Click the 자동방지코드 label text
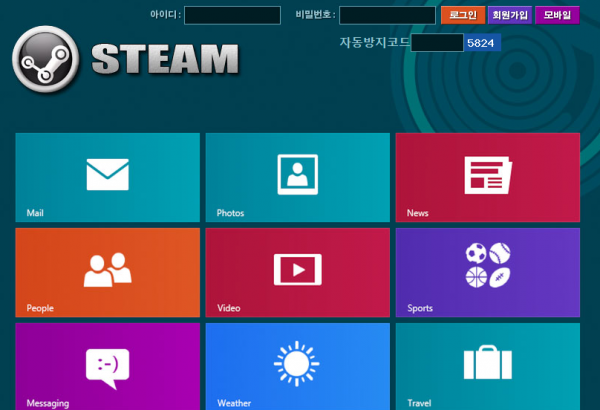Image resolution: width=600 pixels, height=410 pixels. tap(375, 42)
